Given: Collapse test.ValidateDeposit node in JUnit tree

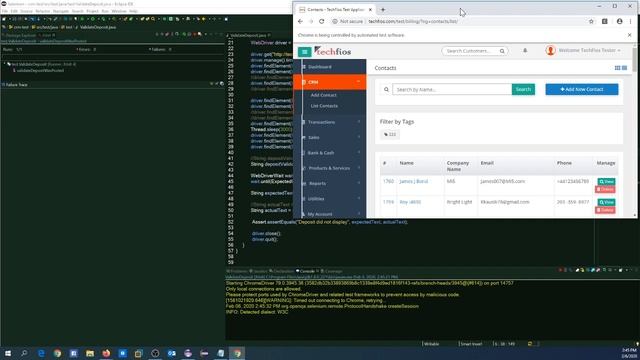Looking at the screenshot, I should point(5,64).
